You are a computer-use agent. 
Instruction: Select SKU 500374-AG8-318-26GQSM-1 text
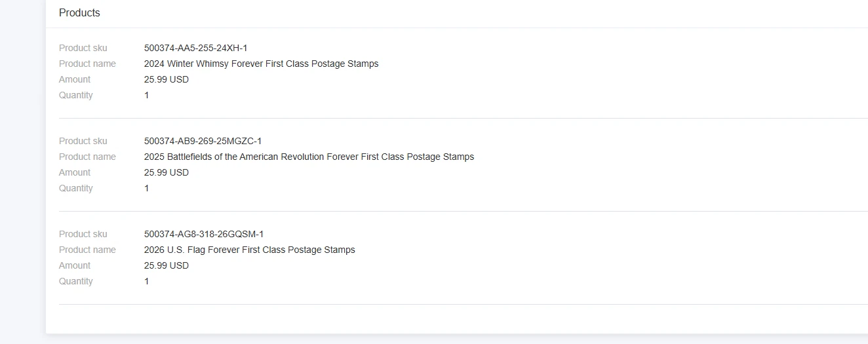(x=204, y=234)
